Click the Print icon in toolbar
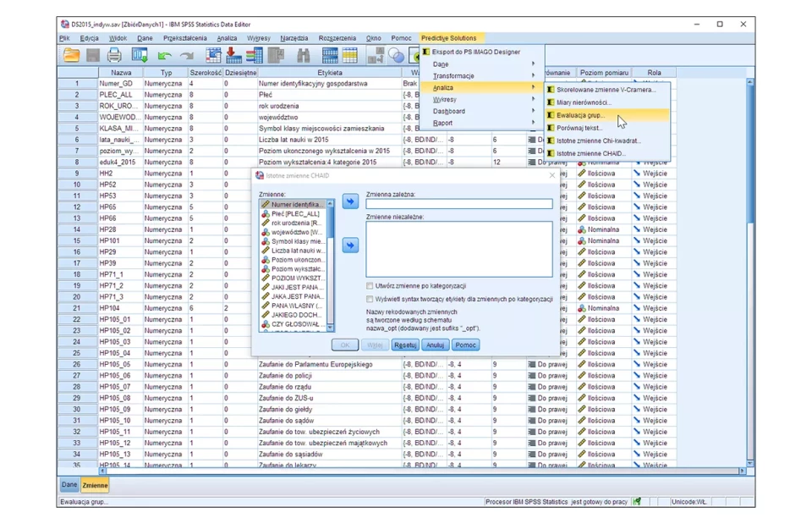812x524 pixels. (114, 56)
